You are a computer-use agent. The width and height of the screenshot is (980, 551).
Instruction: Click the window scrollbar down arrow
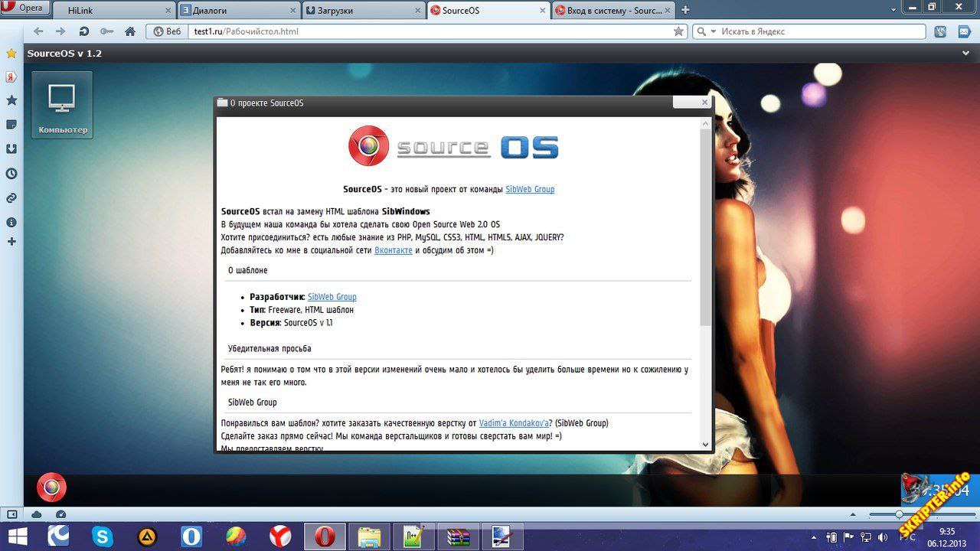tap(705, 444)
